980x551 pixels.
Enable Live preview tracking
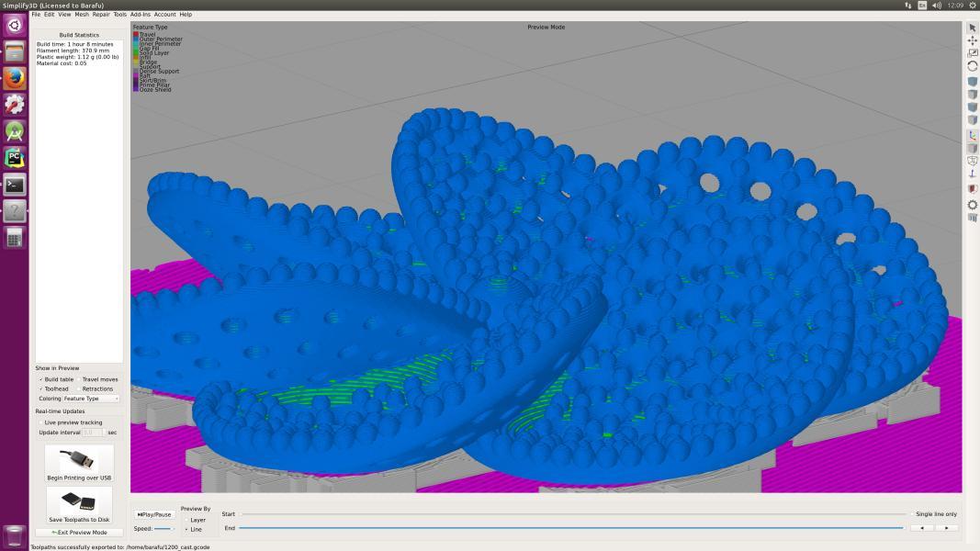(40, 422)
